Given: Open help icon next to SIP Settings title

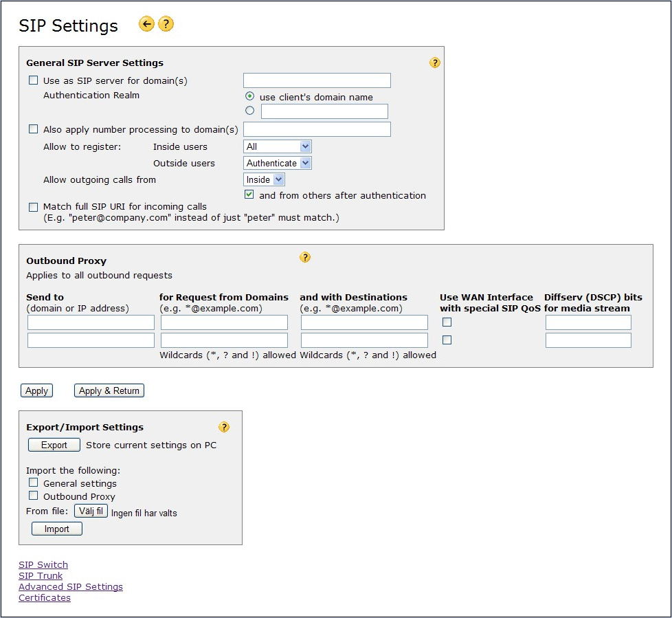Looking at the screenshot, I should click(x=166, y=25).
